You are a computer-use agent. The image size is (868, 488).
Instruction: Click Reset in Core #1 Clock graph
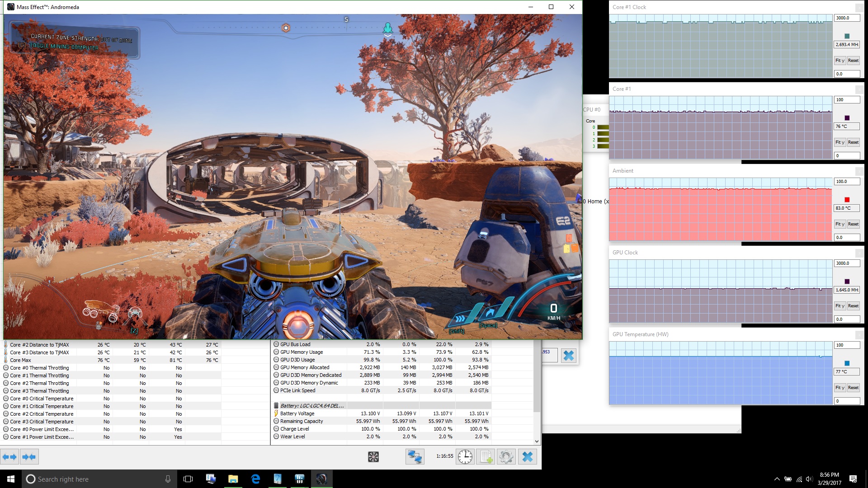853,61
